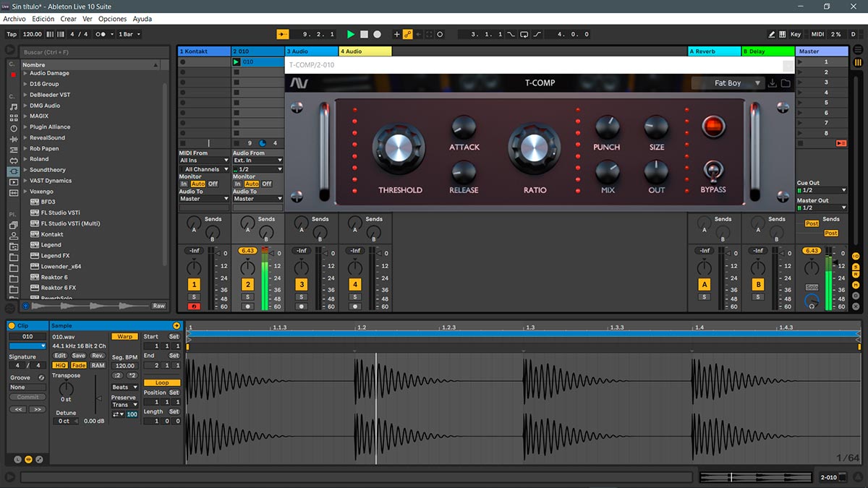Enable the MIDI Arrangement Overdub plus button
The image size is (868, 488).
pos(396,34)
